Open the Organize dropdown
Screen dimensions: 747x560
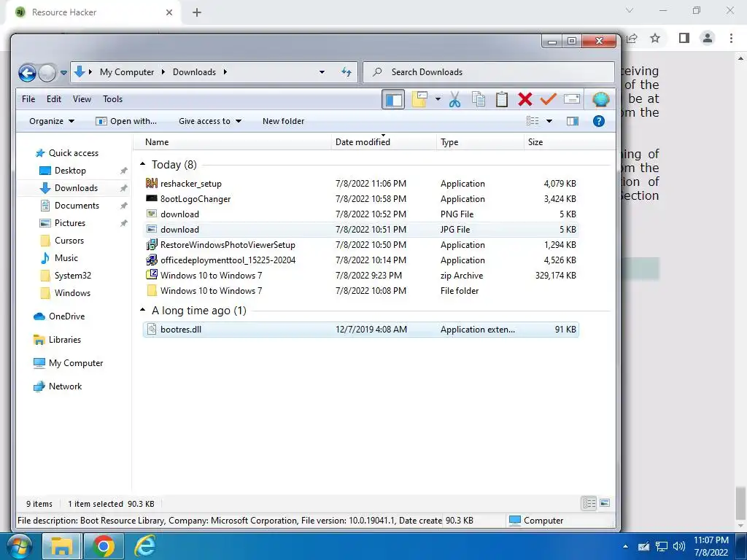coord(52,121)
